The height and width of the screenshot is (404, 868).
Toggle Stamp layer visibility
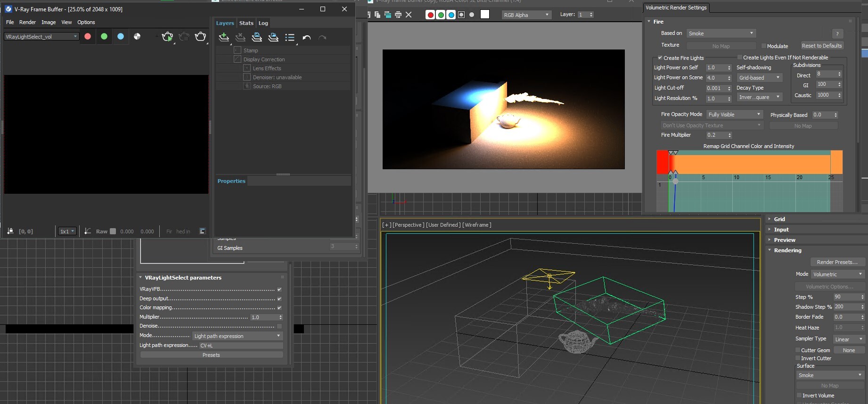click(237, 50)
